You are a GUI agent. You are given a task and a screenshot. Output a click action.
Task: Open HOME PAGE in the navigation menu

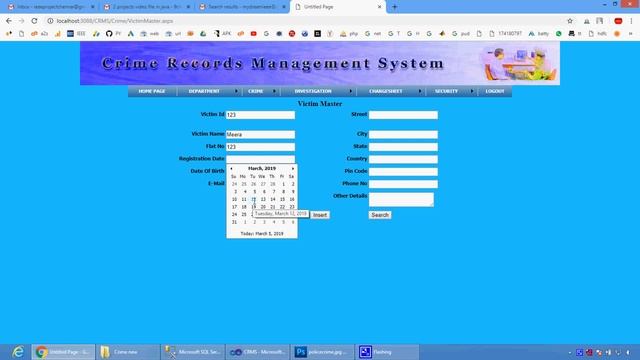coord(152,91)
